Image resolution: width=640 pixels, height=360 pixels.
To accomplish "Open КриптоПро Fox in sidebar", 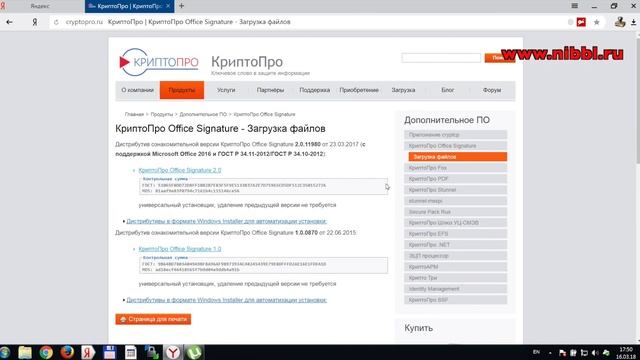I will 456,168.
